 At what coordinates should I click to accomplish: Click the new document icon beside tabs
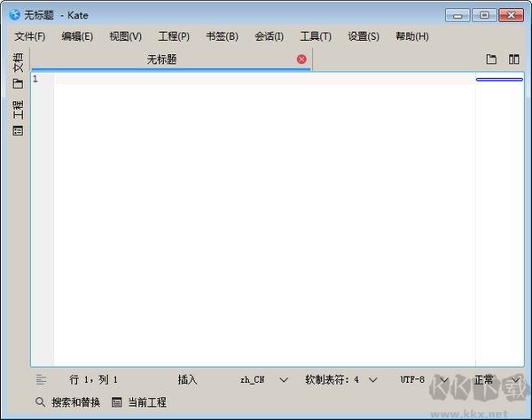(x=491, y=59)
